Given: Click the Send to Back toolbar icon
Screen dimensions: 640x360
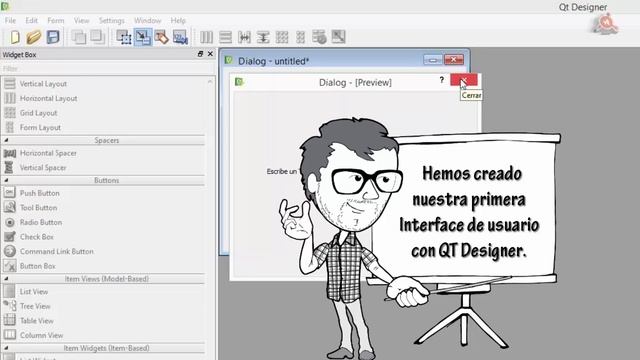Looking at the screenshot, I should point(78,37).
